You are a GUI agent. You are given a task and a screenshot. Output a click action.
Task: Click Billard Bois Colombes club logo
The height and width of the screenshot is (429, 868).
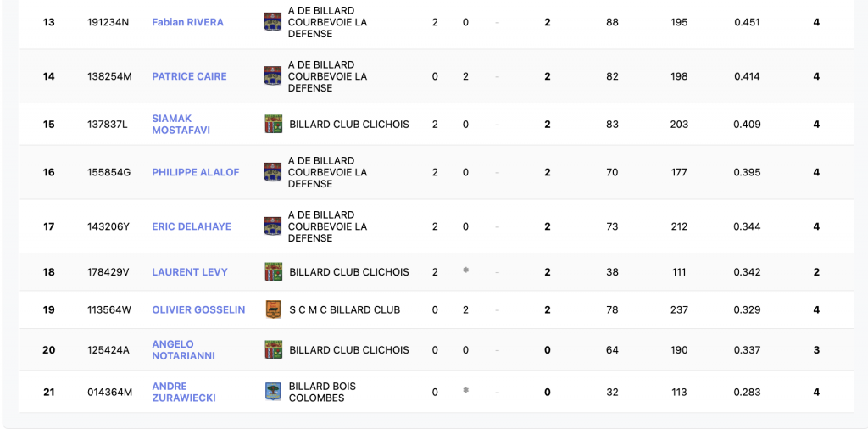(273, 392)
